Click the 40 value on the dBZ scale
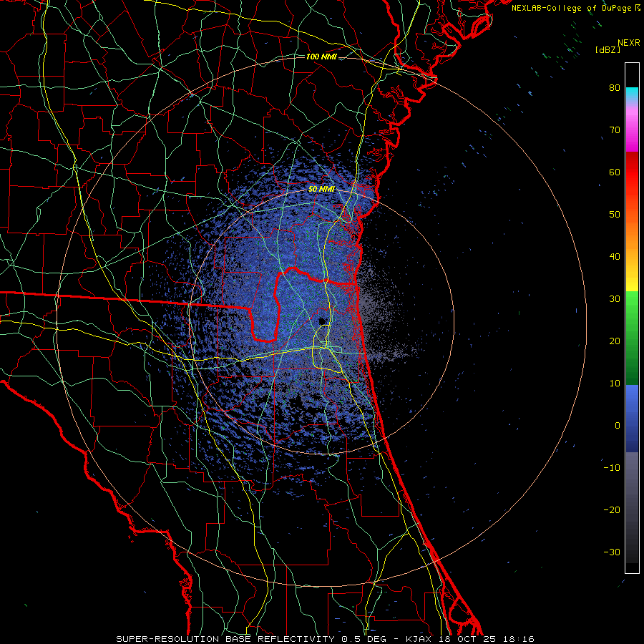Viewport: 644px width, 644px height. (x=615, y=257)
